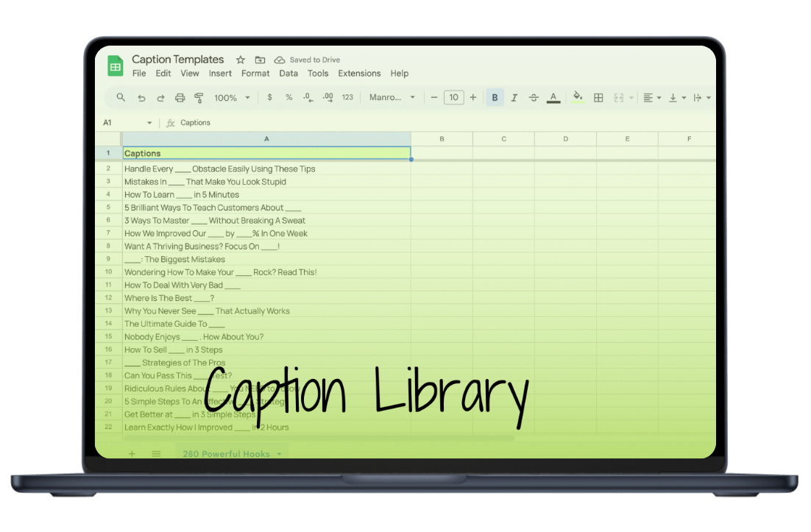Toggle bold formatting
The height and width of the screenshot is (532, 811).
[x=495, y=98]
